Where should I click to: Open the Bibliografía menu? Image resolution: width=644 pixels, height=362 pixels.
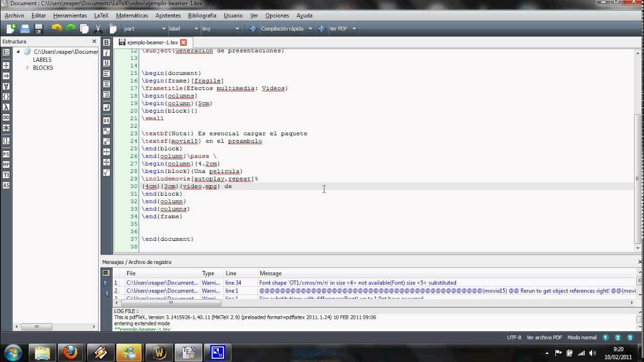click(202, 16)
